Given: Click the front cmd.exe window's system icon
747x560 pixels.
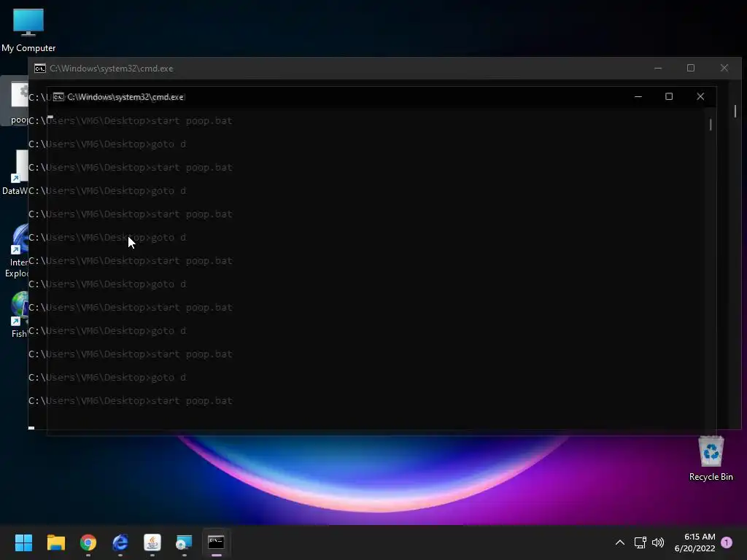Looking at the screenshot, I should click(58, 97).
